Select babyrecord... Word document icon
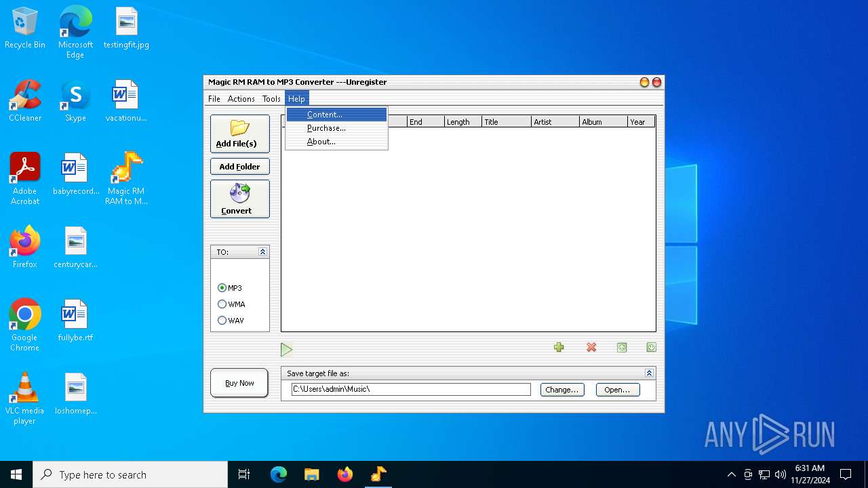The width and height of the screenshot is (868, 488). tap(75, 175)
